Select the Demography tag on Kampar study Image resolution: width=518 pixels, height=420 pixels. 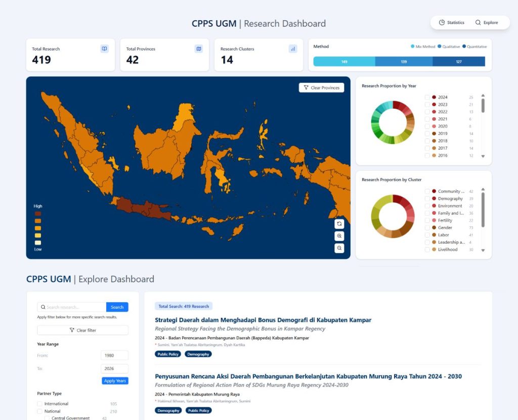click(198, 354)
